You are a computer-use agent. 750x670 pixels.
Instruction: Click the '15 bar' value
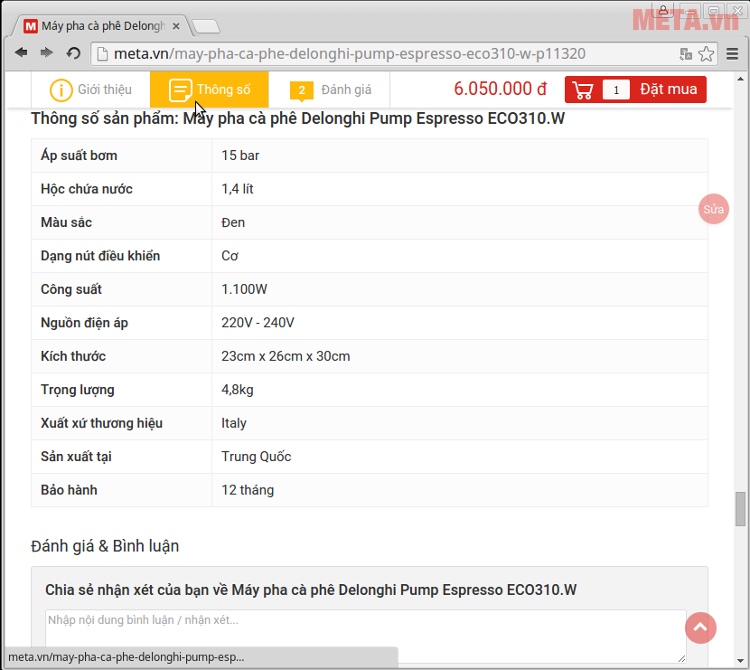(240, 155)
